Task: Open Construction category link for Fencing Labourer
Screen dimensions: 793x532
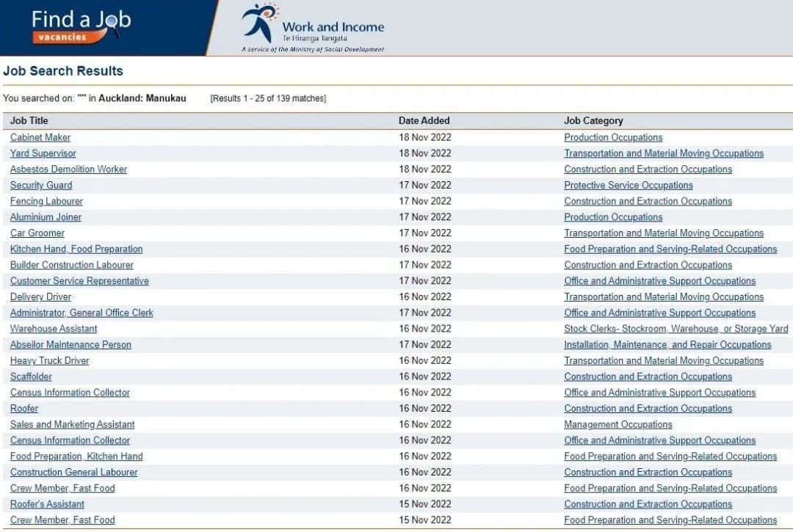Action: coord(648,201)
